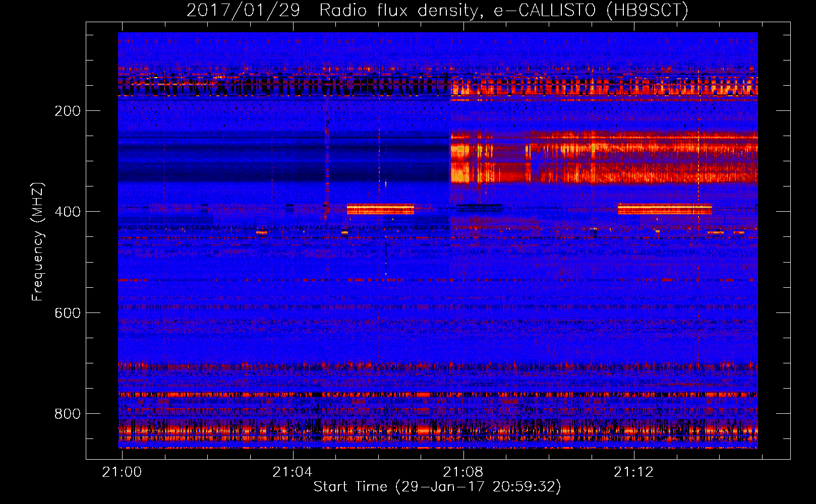Click the plot title "2017/01/29 Radio flux density, e-CALLISTO (HB9SCT)"

[x=437, y=10]
